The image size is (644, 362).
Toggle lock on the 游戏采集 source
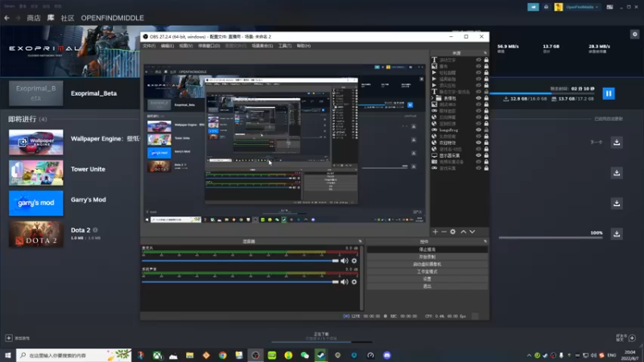point(486,168)
